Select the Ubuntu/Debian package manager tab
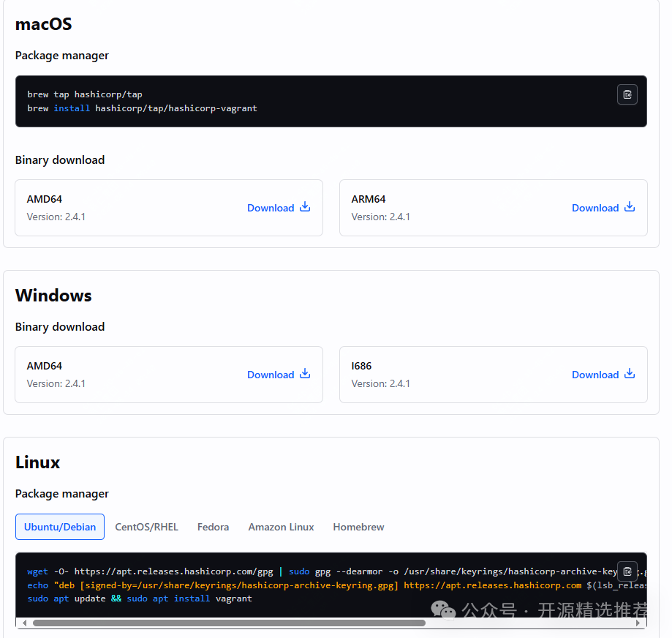Screen dimensions: 672x638 point(60,527)
